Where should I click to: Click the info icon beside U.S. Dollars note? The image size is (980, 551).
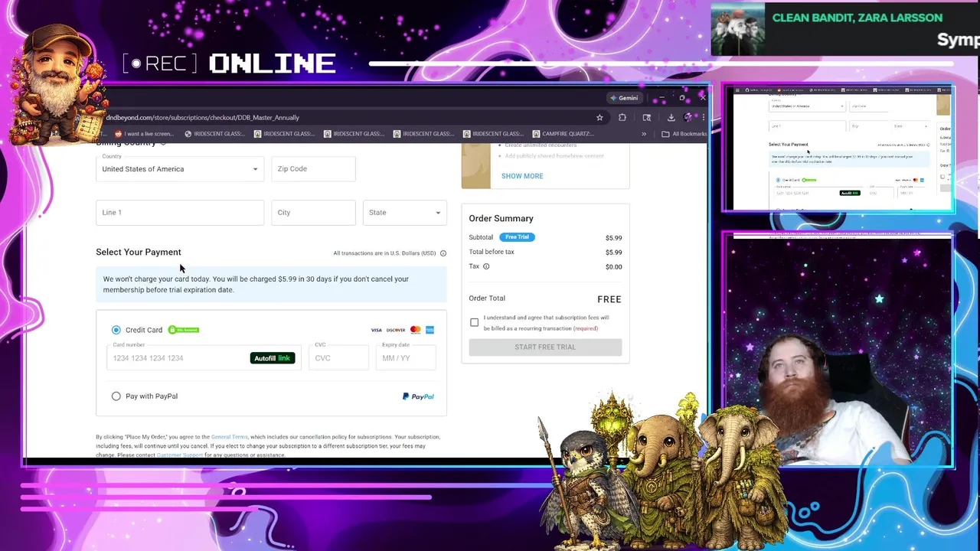tap(443, 253)
